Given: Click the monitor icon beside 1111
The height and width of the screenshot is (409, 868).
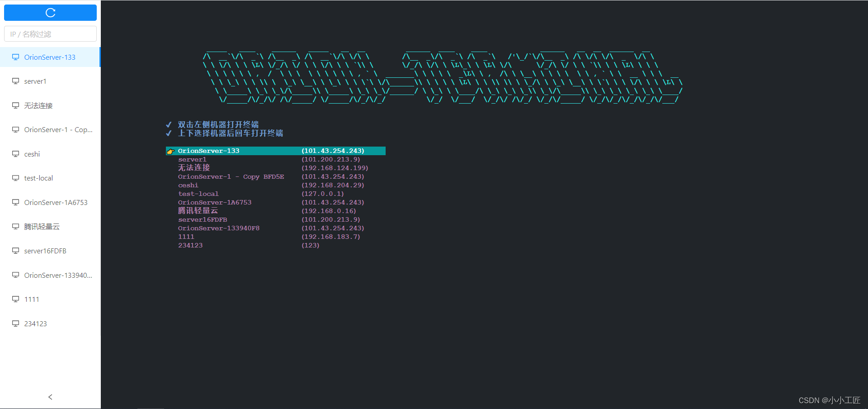Looking at the screenshot, I should coord(16,299).
